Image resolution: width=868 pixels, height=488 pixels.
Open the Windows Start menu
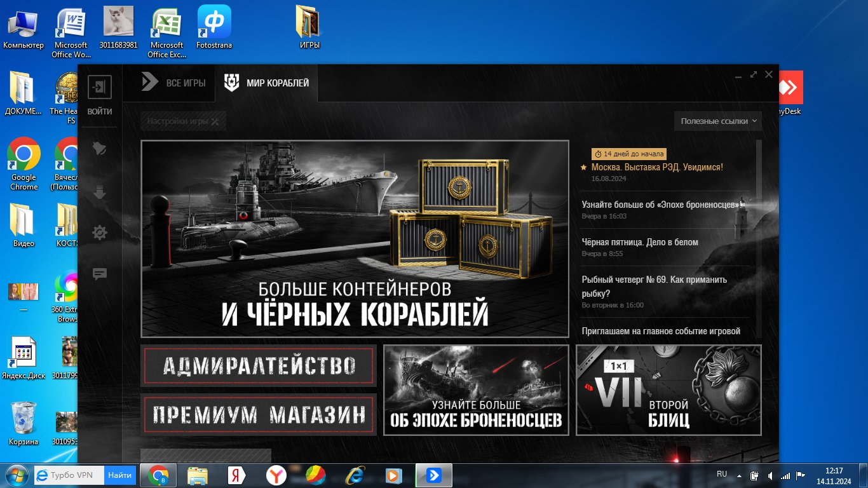pyautogui.click(x=16, y=475)
